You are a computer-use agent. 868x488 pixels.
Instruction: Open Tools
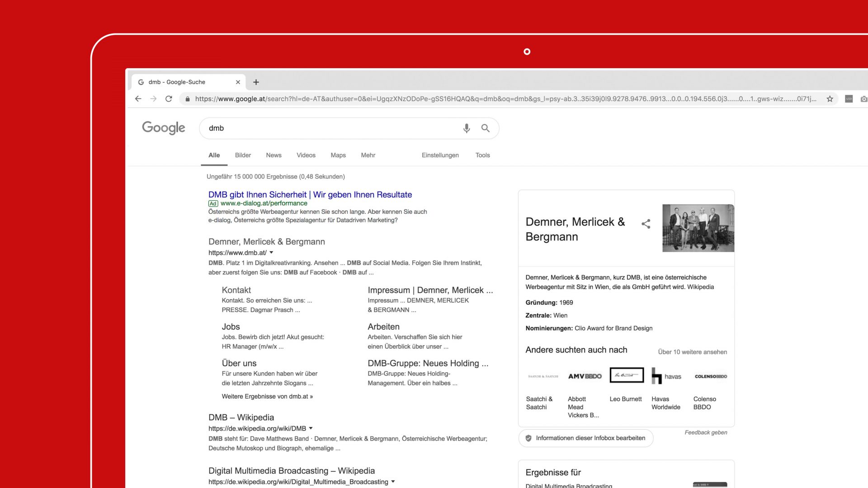tap(482, 155)
